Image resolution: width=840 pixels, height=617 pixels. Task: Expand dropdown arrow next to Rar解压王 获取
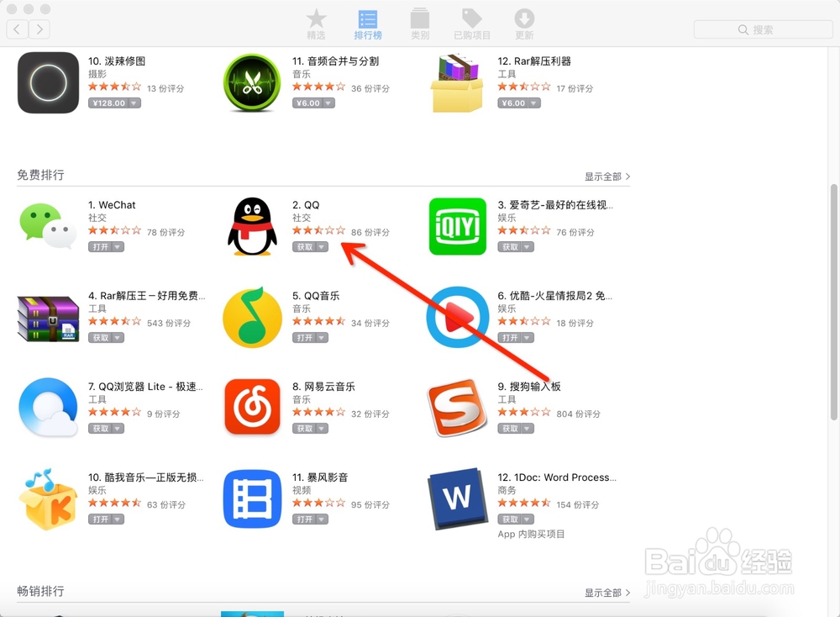[x=118, y=338]
